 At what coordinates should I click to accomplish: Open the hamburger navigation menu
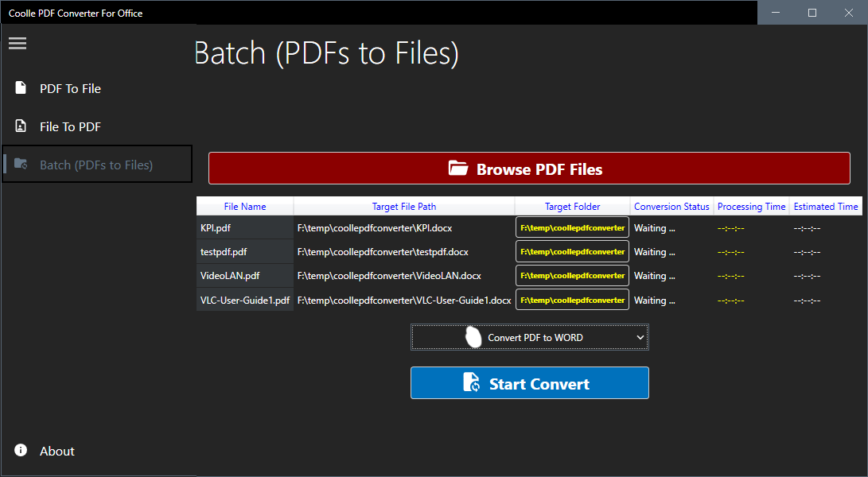pos(18,44)
